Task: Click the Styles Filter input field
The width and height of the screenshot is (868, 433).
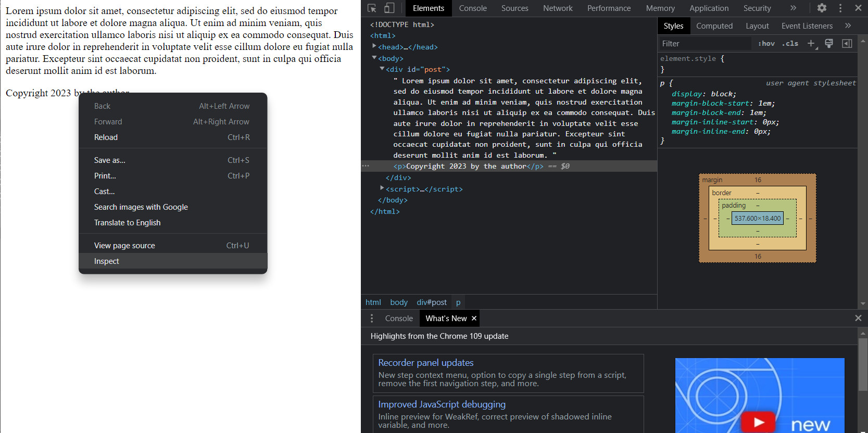Action: pos(705,44)
